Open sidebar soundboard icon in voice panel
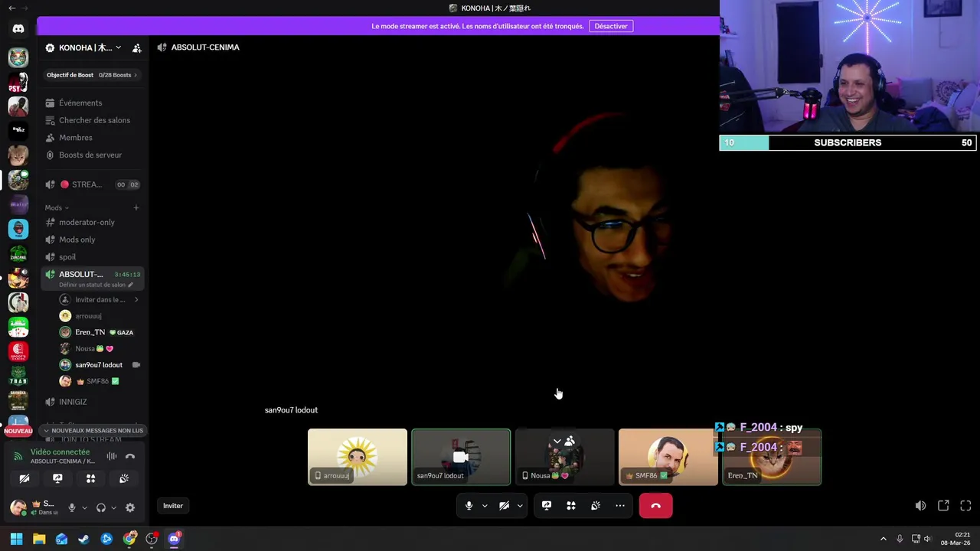Screen dimensions: 980x551 click(124, 478)
